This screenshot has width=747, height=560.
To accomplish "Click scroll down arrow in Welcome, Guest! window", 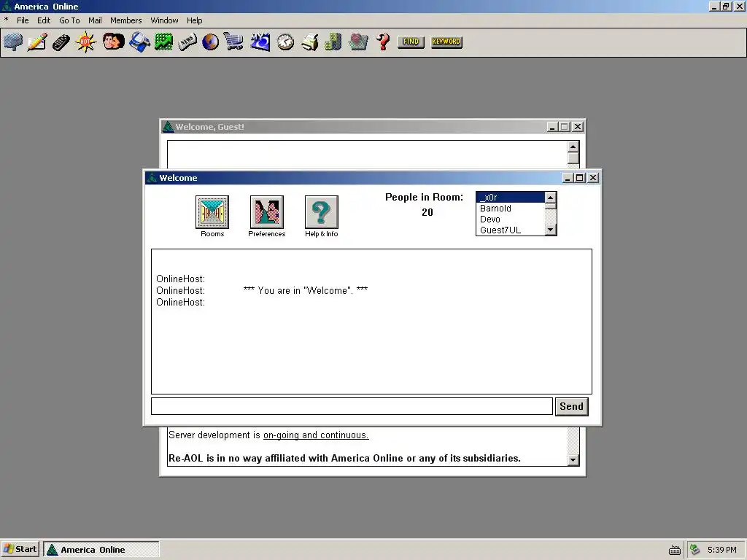I will coord(573,460).
